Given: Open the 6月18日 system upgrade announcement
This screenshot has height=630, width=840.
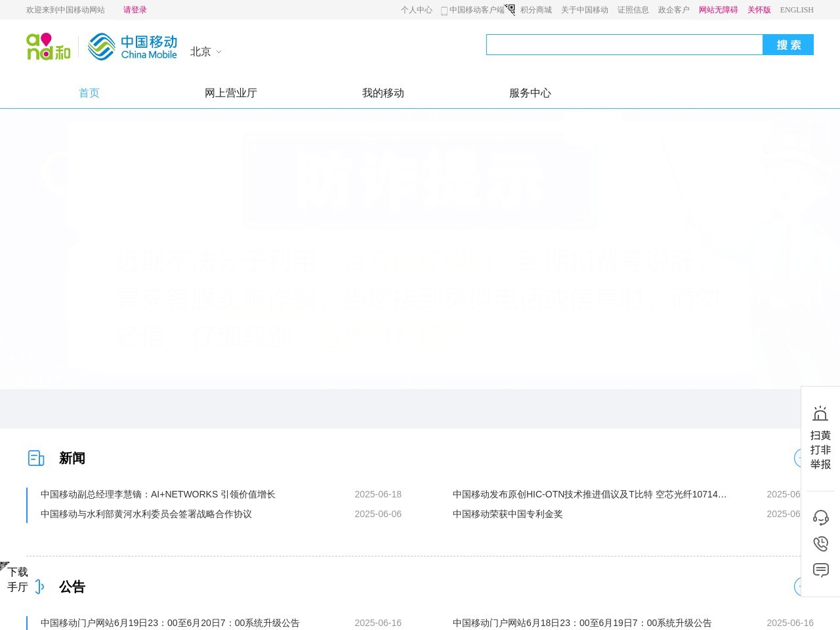Looking at the screenshot, I should [582, 623].
